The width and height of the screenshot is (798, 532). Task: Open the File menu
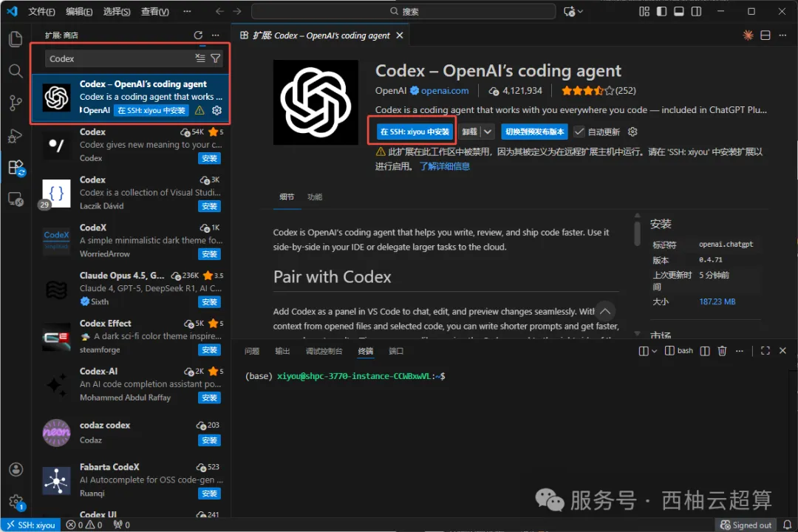click(41, 11)
